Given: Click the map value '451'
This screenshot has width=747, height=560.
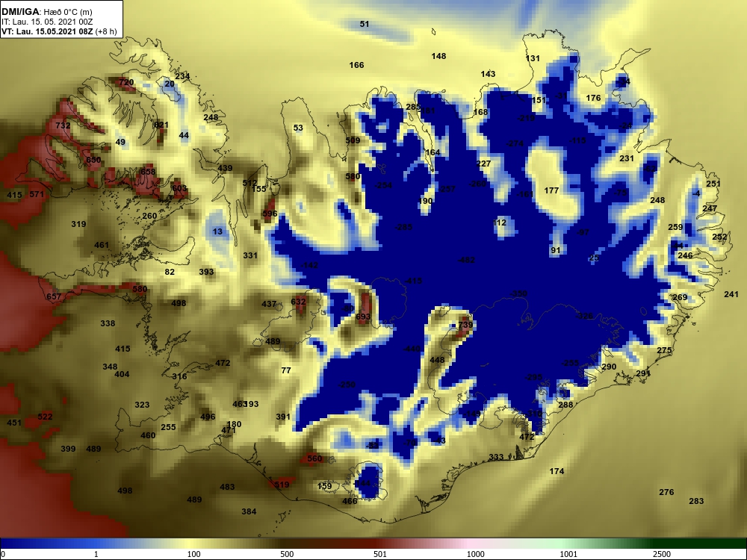Looking at the screenshot, I should [x=14, y=423].
